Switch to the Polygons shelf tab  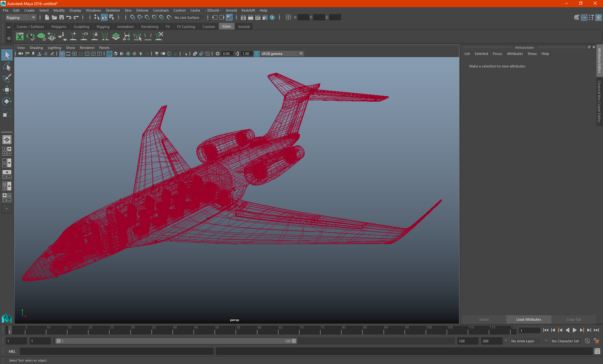coord(59,27)
